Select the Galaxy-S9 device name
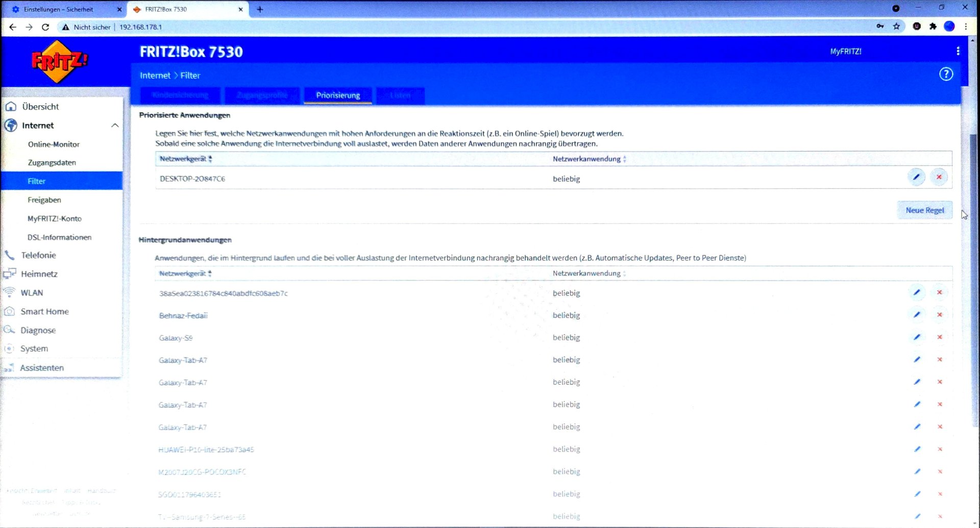980x528 pixels. 176,338
